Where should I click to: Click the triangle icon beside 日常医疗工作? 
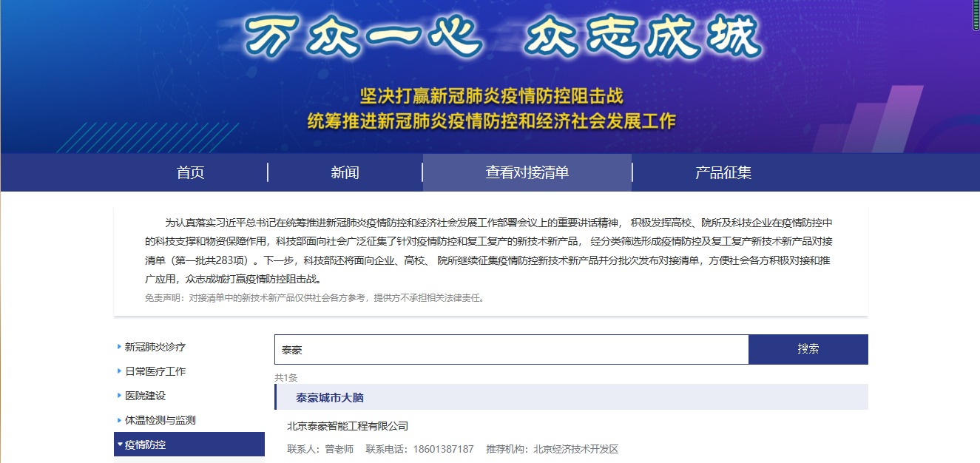click(x=118, y=371)
